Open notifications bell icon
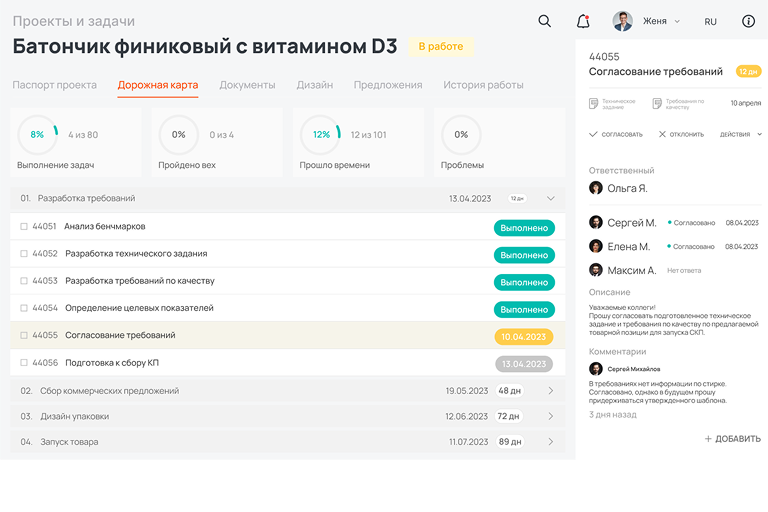Screen dimensions: 768x512 583,21
